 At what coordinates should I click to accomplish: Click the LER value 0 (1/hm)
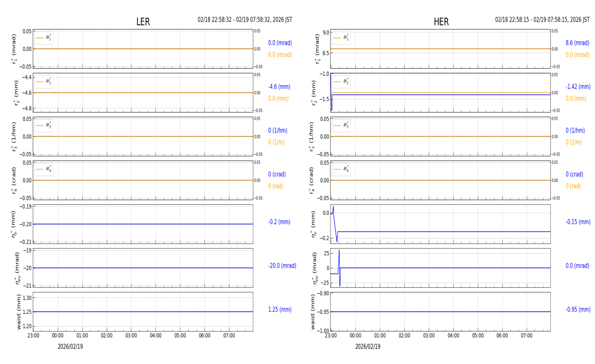(279, 131)
